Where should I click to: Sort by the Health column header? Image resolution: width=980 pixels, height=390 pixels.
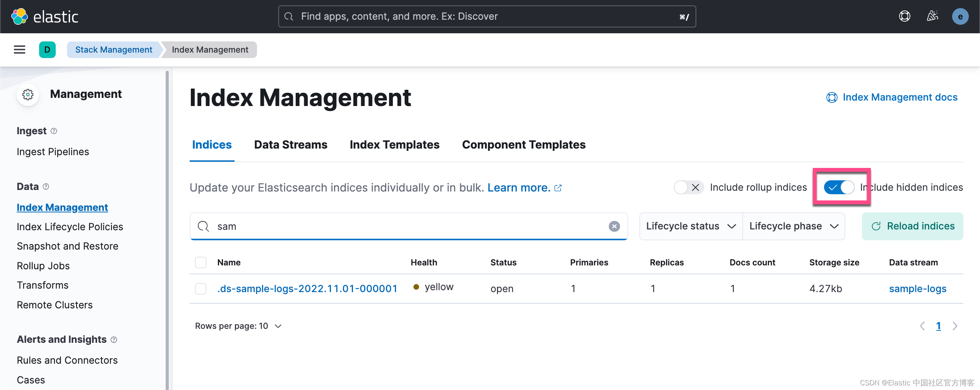pos(424,263)
